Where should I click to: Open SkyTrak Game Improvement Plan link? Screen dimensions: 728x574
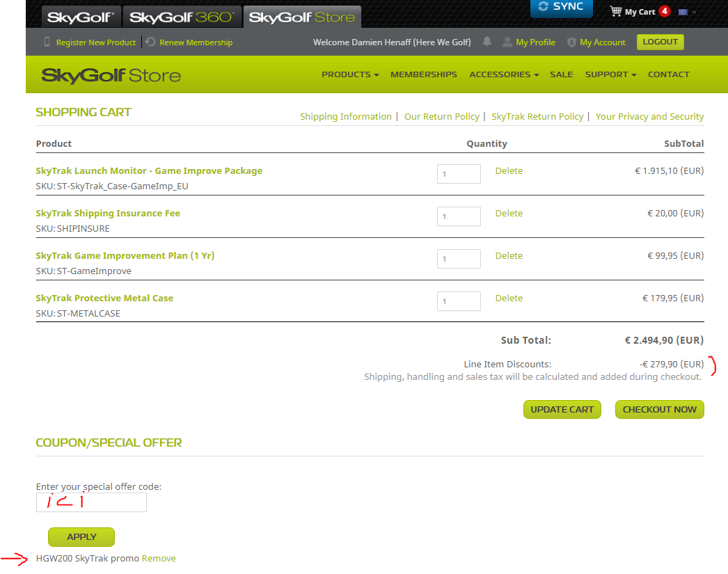125,255
